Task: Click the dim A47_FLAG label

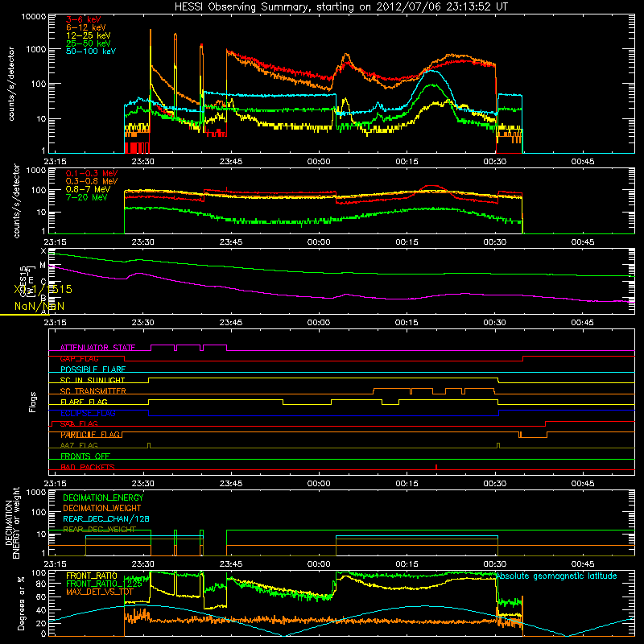Action: pyautogui.click(x=79, y=445)
